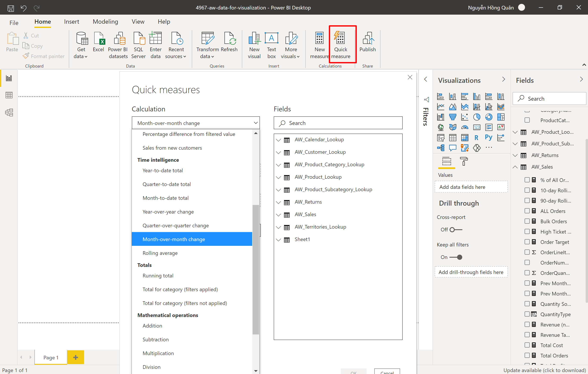Click the calculation list vertical scrollbar thumb
The width and height of the screenshot is (588, 374).
click(x=256, y=269)
